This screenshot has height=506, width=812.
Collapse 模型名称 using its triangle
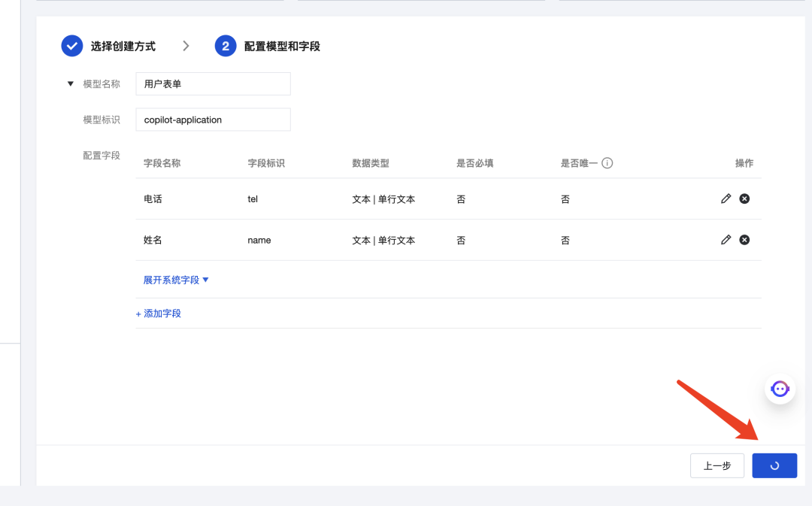tap(70, 83)
